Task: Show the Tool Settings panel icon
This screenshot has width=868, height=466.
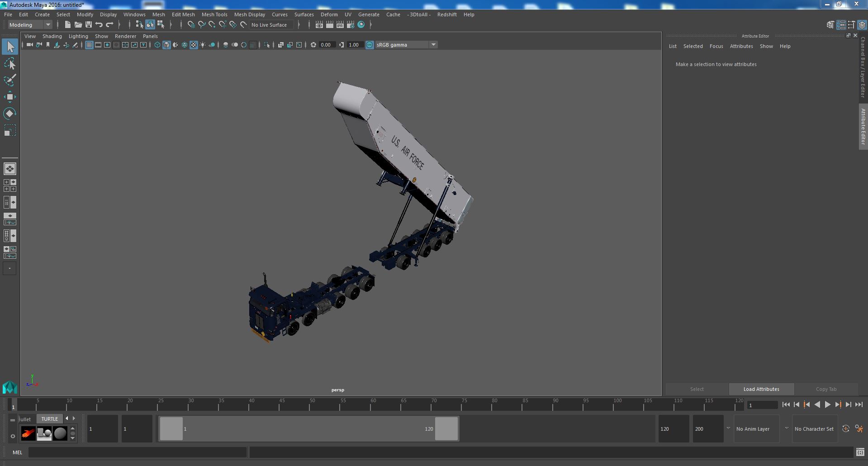Action: (851, 25)
